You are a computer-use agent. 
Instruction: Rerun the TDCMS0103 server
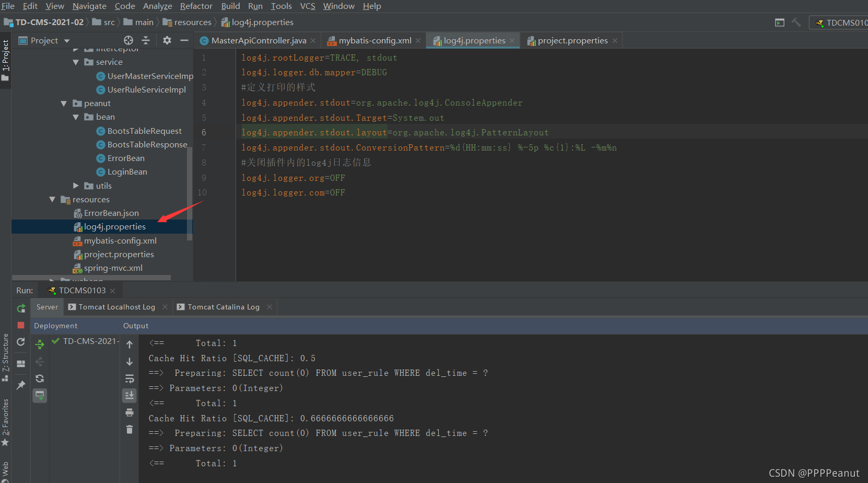pyautogui.click(x=21, y=308)
